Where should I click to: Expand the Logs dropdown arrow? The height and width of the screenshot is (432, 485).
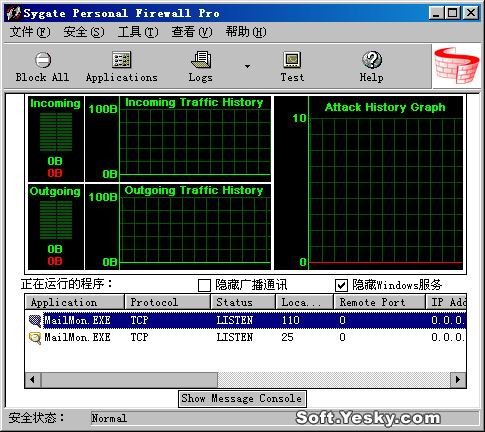click(247, 66)
